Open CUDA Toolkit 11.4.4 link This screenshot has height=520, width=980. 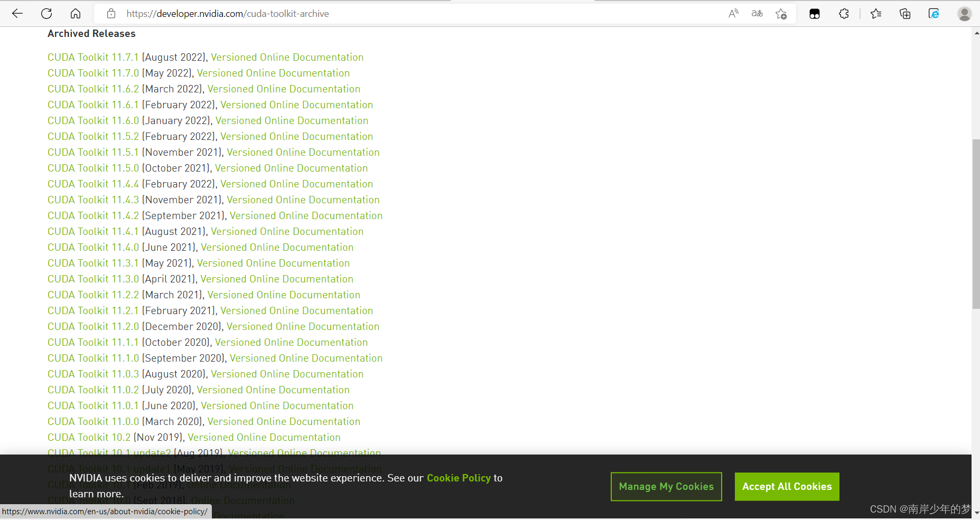click(93, 184)
